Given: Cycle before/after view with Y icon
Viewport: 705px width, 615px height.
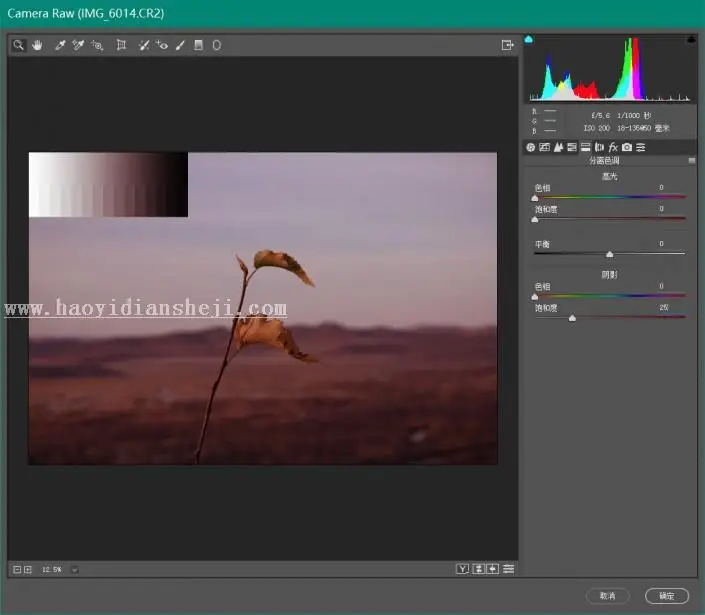Looking at the screenshot, I should pos(462,569).
